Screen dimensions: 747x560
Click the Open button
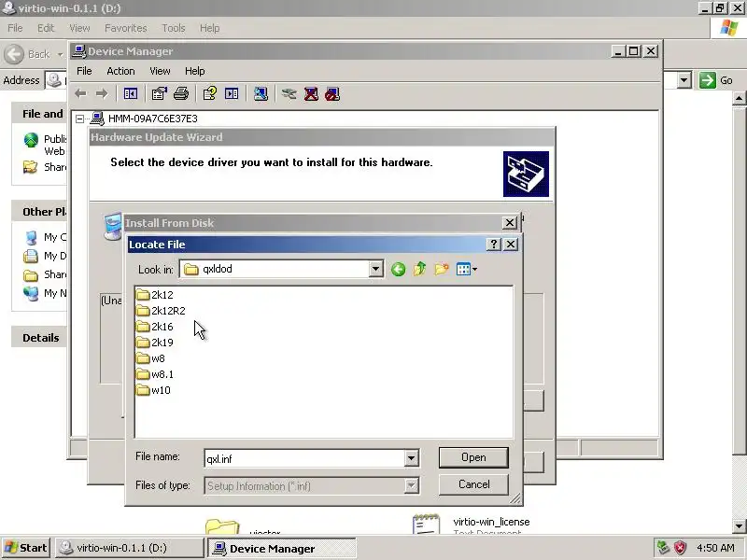(x=473, y=457)
